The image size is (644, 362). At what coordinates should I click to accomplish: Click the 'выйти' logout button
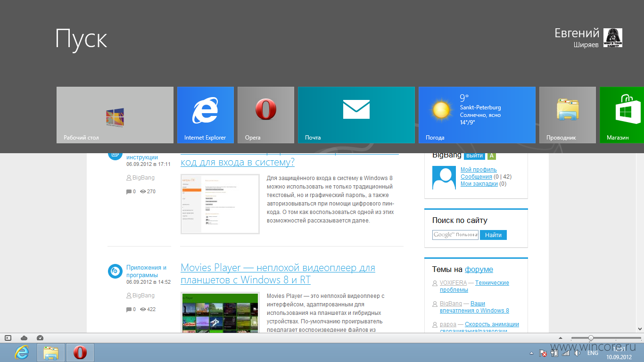click(474, 156)
